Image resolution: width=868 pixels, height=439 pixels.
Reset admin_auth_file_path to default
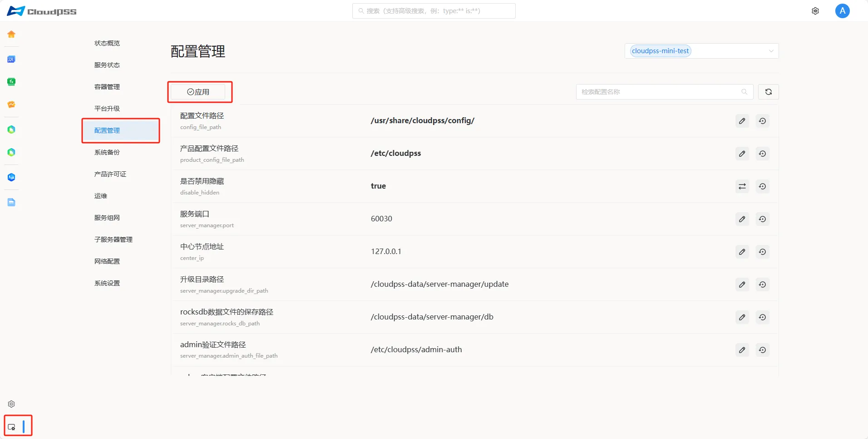[x=763, y=350]
